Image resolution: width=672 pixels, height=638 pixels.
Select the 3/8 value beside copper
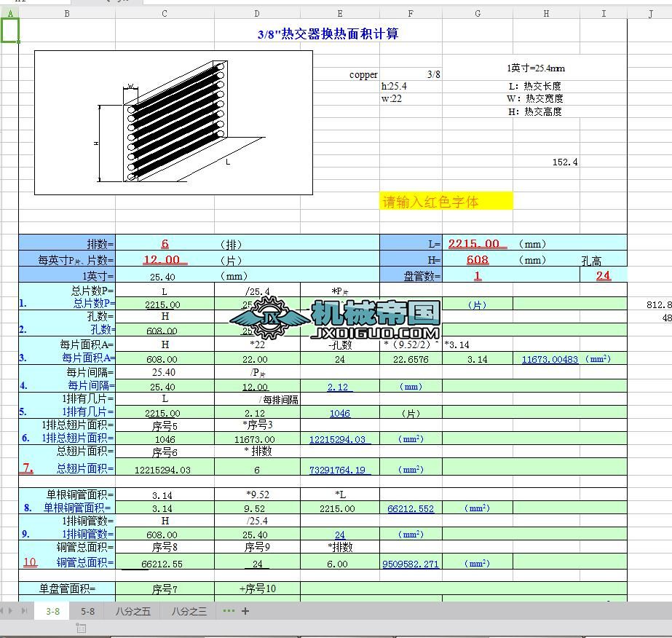click(433, 74)
